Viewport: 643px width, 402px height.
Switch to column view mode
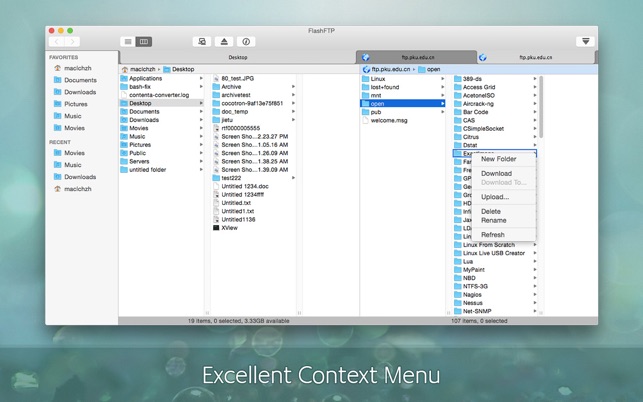tap(144, 42)
